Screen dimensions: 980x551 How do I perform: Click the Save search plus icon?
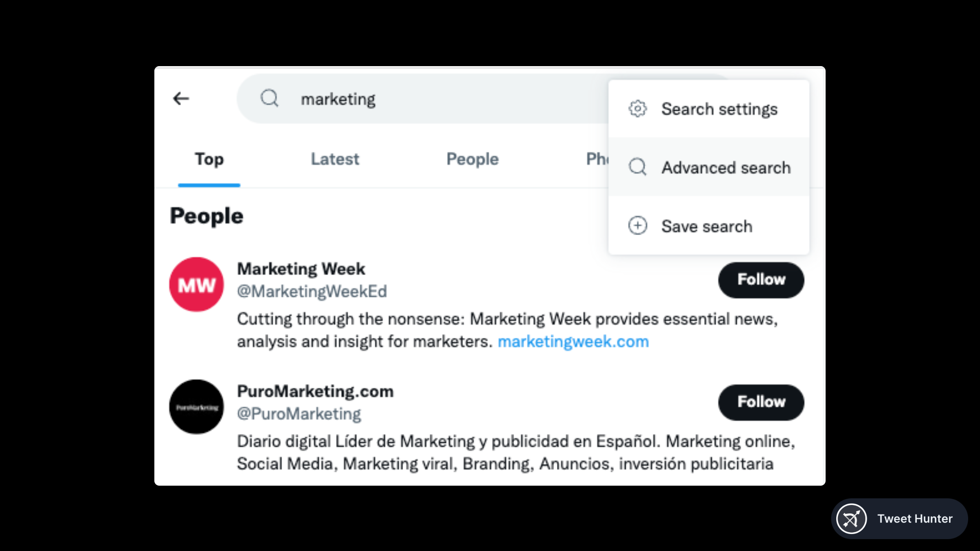click(x=637, y=226)
